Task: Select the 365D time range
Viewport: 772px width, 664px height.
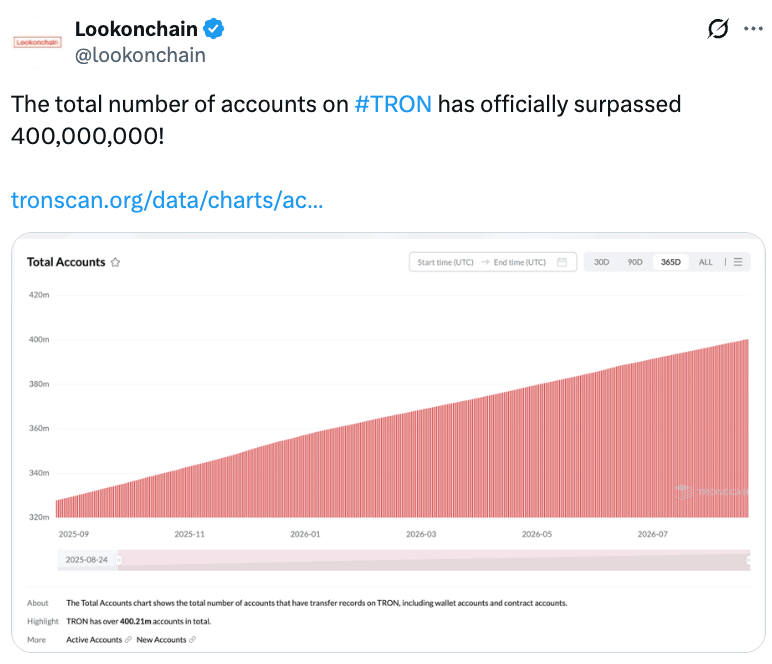Action: (x=671, y=262)
